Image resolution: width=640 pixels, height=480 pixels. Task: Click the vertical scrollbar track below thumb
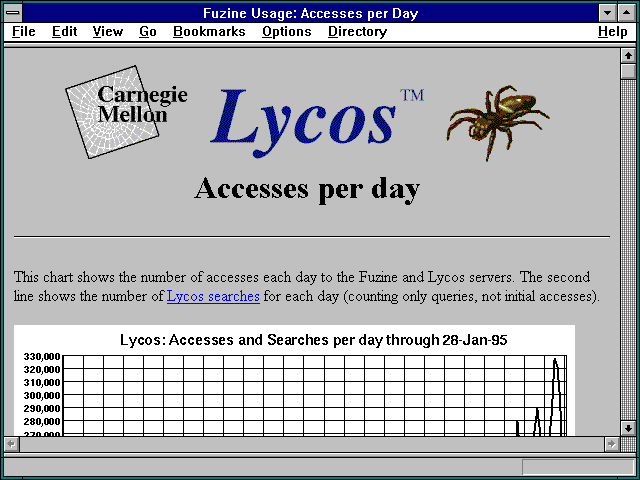point(628,250)
